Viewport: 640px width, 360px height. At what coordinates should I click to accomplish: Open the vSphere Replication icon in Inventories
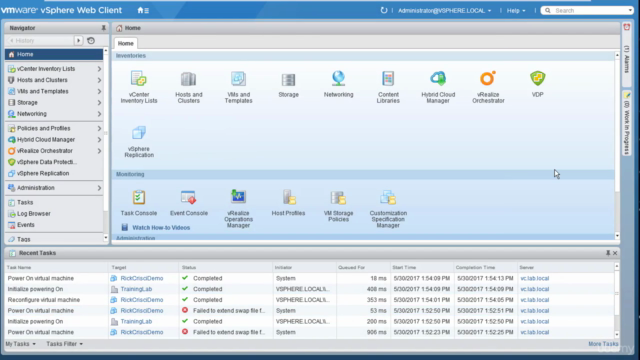tap(139, 133)
